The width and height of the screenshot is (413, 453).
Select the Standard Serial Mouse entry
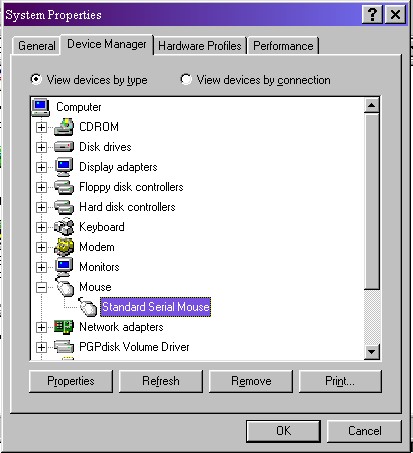point(156,307)
